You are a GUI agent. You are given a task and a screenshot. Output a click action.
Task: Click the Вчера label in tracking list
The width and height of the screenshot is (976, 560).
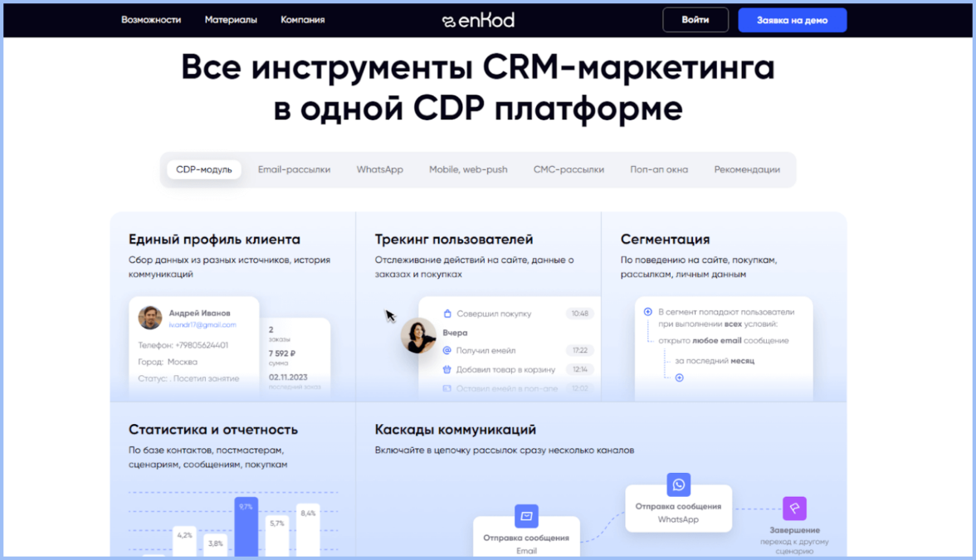455,332
